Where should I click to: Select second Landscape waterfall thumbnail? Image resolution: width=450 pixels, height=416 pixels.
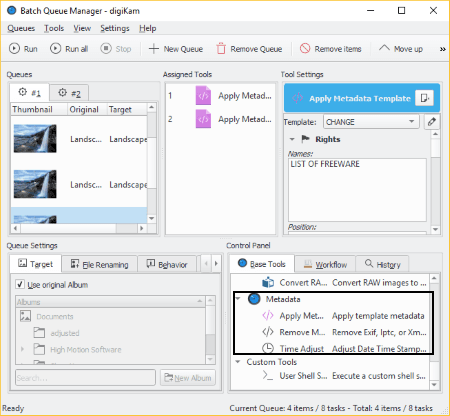click(35, 184)
